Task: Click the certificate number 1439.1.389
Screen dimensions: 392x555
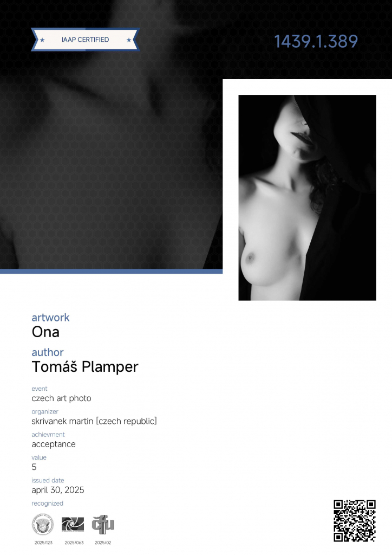Action: (x=316, y=41)
